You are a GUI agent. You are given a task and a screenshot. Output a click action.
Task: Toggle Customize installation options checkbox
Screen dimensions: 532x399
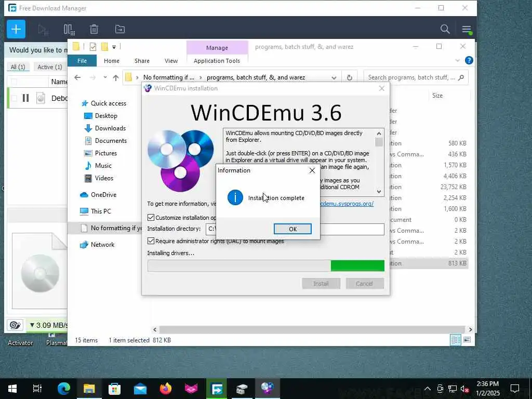151,218
